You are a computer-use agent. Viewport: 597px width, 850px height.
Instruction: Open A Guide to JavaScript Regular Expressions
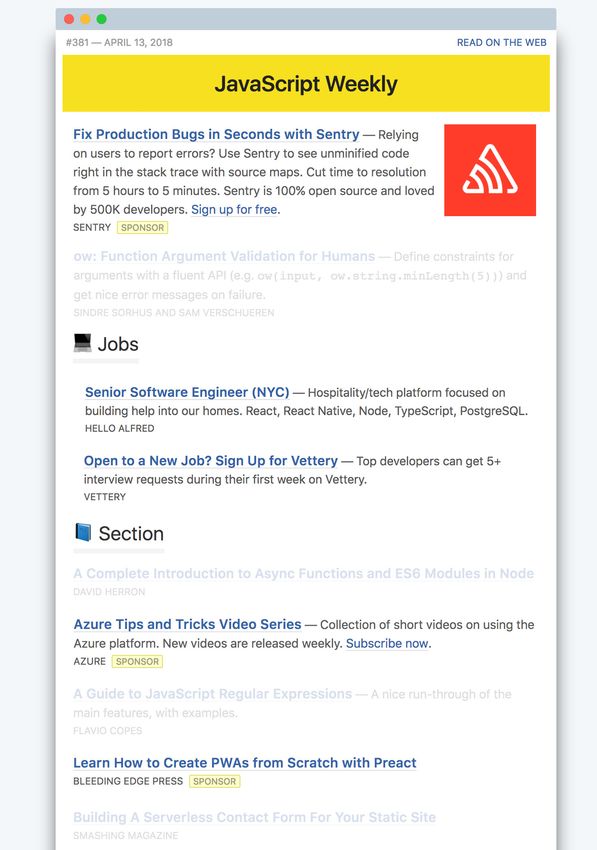tap(213, 694)
